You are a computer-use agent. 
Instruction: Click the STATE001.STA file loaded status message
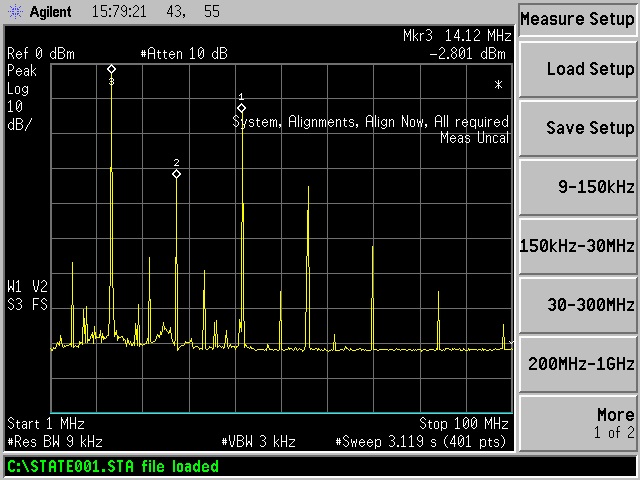tap(113, 466)
